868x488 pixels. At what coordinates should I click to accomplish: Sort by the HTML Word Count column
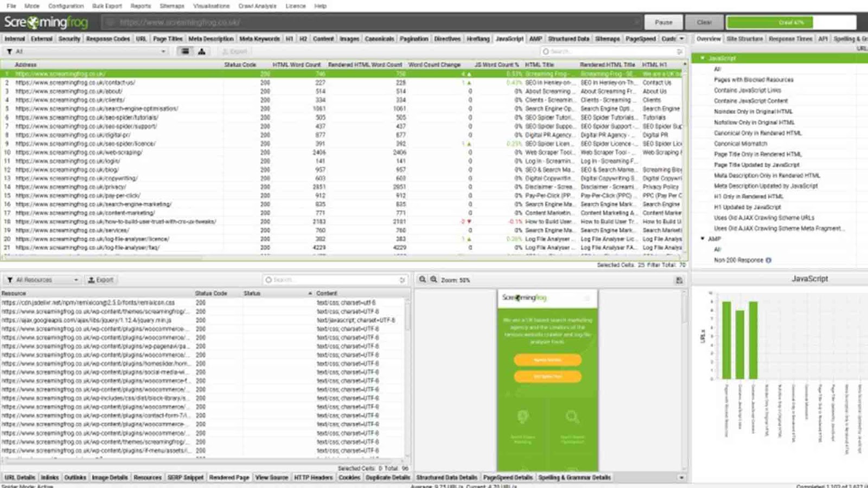[296, 65]
